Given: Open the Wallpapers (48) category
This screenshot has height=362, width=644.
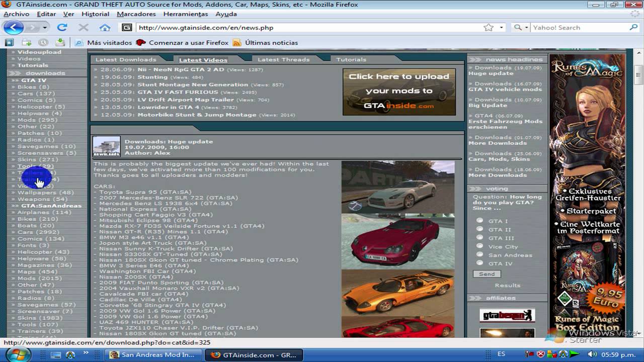Looking at the screenshot, I should pyautogui.click(x=45, y=193).
